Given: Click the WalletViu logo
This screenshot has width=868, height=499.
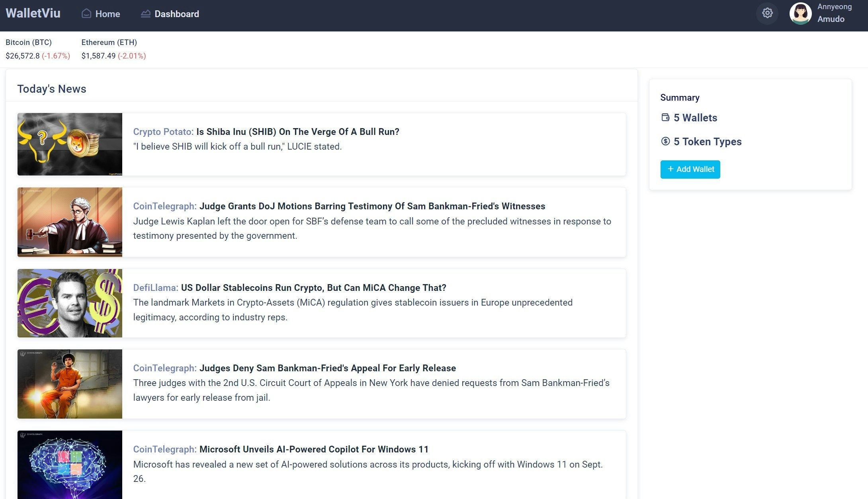Looking at the screenshot, I should (x=33, y=13).
